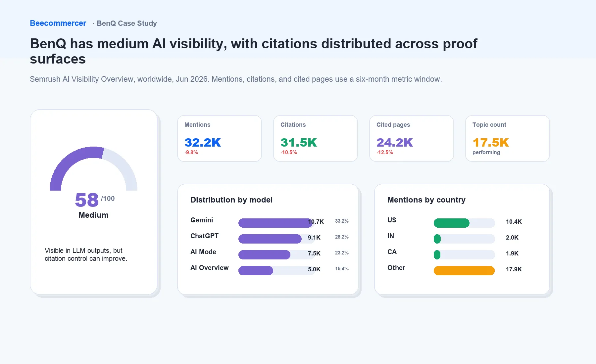Click the -9.8% change under Mentions
The image size is (596, 364).
pyautogui.click(x=191, y=153)
